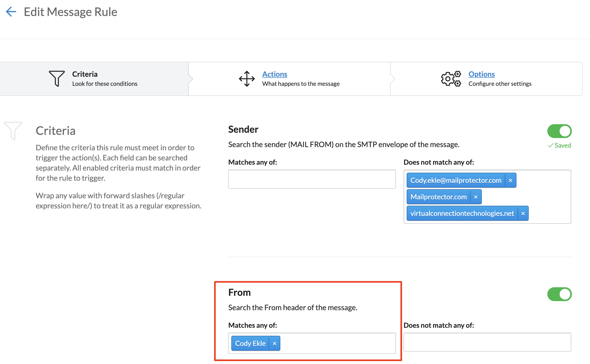Select the Mailprotector.com tag label
Viewport: 590px width, 364px height.
click(x=438, y=197)
